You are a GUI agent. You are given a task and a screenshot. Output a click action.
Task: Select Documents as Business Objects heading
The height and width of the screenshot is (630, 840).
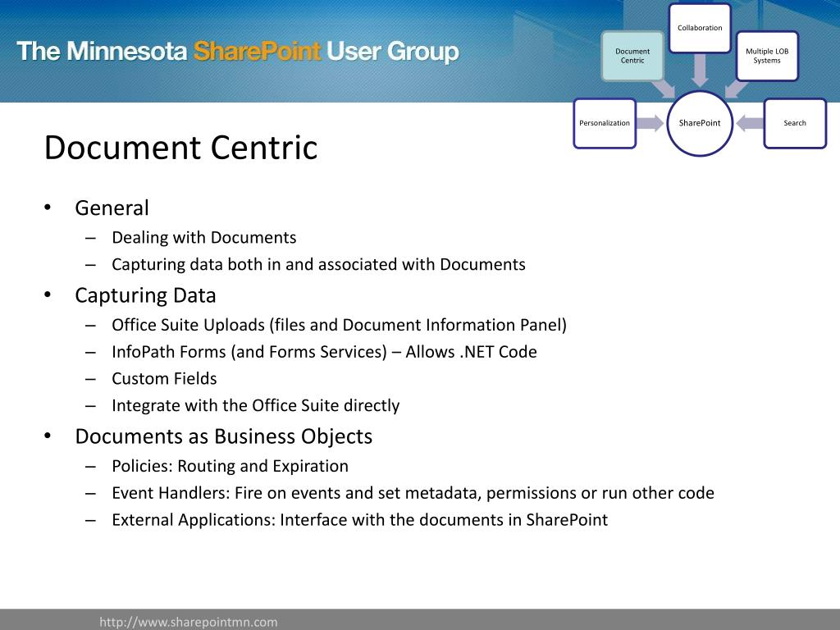(223, 436)
